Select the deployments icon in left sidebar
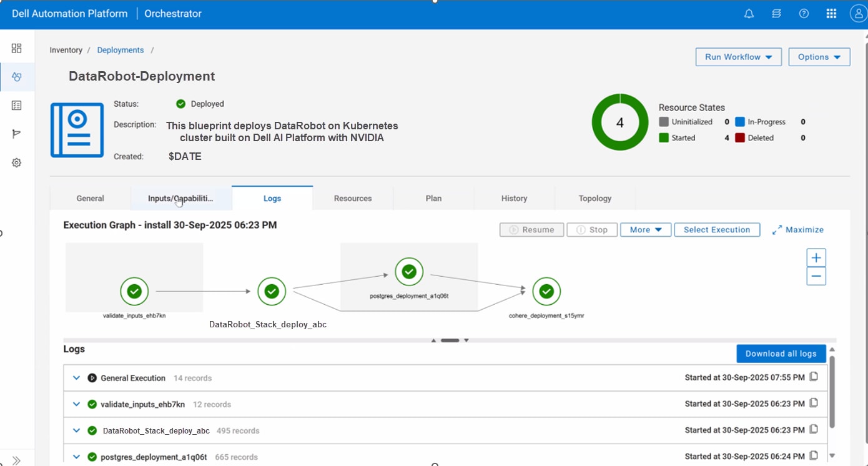The width and height of the screenshot is (868, 466). 17,77
